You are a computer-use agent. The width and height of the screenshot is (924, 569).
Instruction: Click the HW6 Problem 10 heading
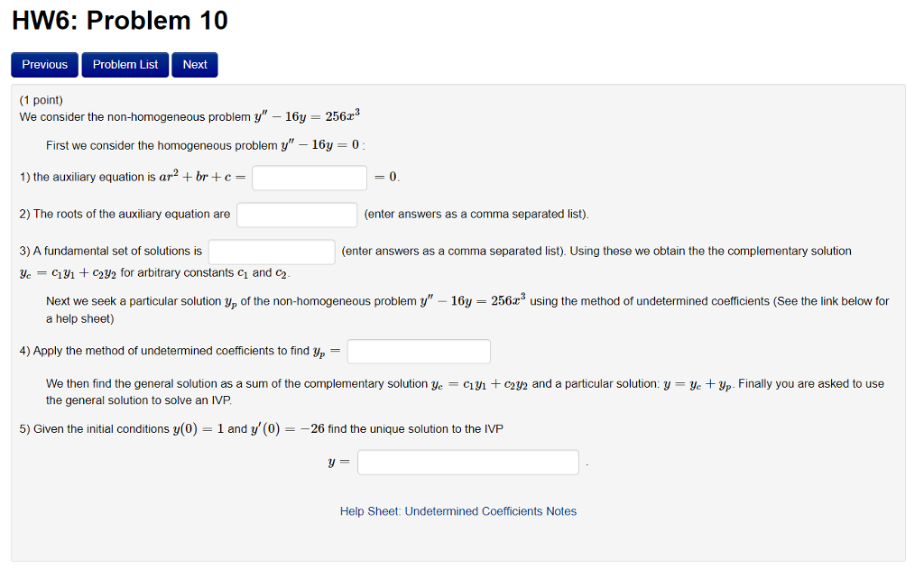pyautogui.click(x=118, y=20)
